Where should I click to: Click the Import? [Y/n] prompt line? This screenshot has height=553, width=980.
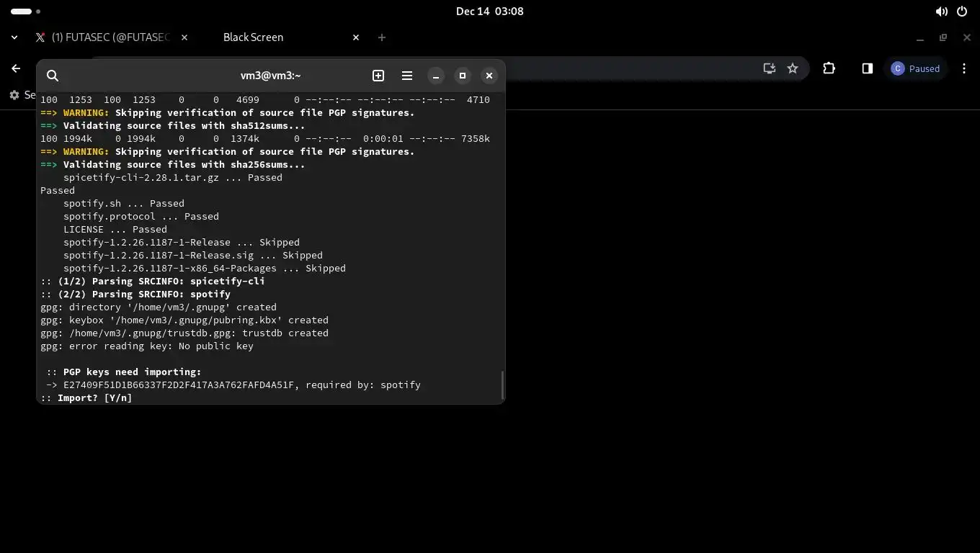tap(86, 397)
